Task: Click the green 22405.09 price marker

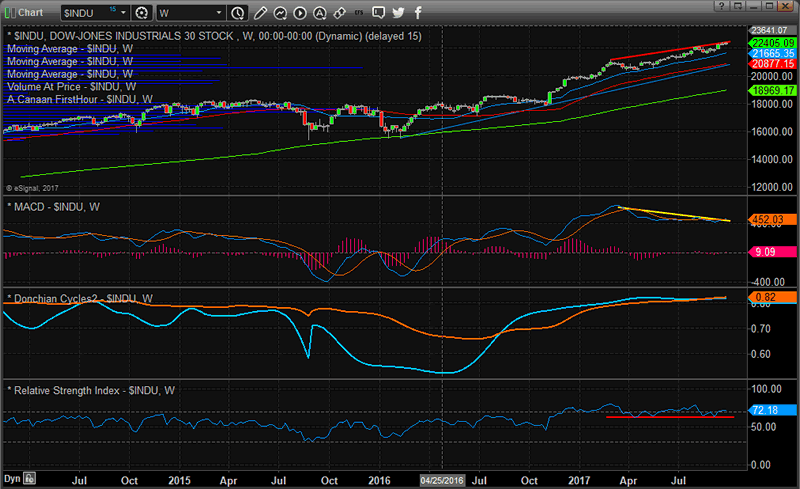Action: tap(774, 43)
